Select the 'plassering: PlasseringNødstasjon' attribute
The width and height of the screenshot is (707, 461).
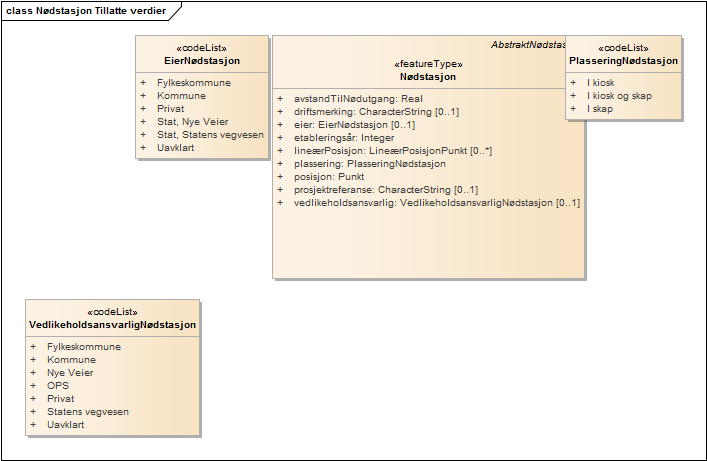369,164
